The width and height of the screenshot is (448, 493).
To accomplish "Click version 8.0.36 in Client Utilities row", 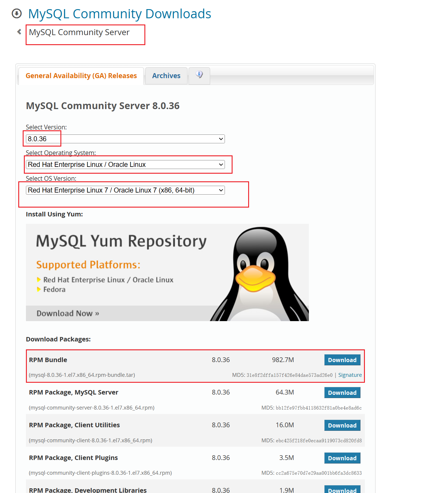I will [221, 425].
